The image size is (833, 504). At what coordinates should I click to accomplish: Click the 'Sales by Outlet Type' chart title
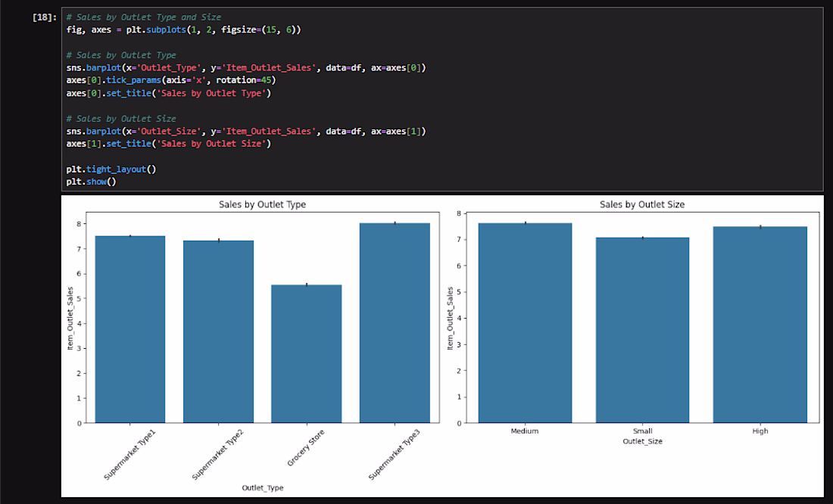[x=263, y=204]
